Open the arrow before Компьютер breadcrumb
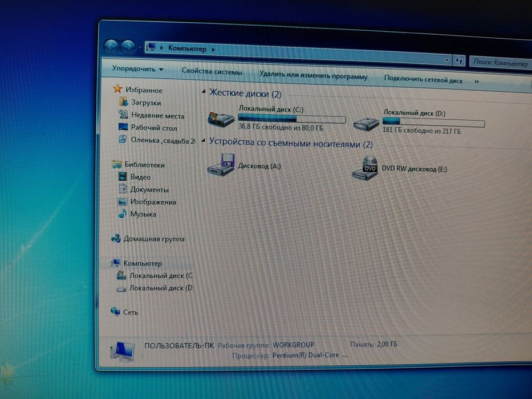This screenshot has height=399, width=532. (161, 48)
